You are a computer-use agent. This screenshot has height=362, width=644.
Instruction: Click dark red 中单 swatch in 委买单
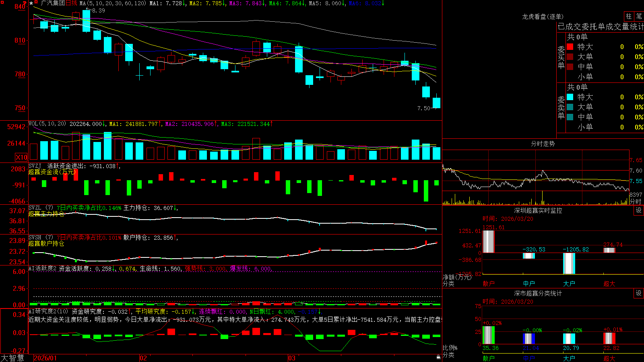coord(570,66)
